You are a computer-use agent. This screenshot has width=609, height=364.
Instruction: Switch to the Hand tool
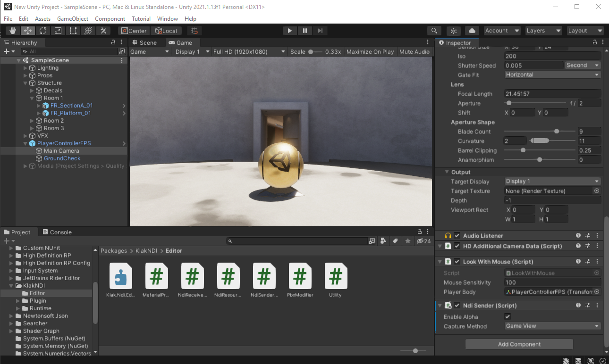[x=13, y=30]
